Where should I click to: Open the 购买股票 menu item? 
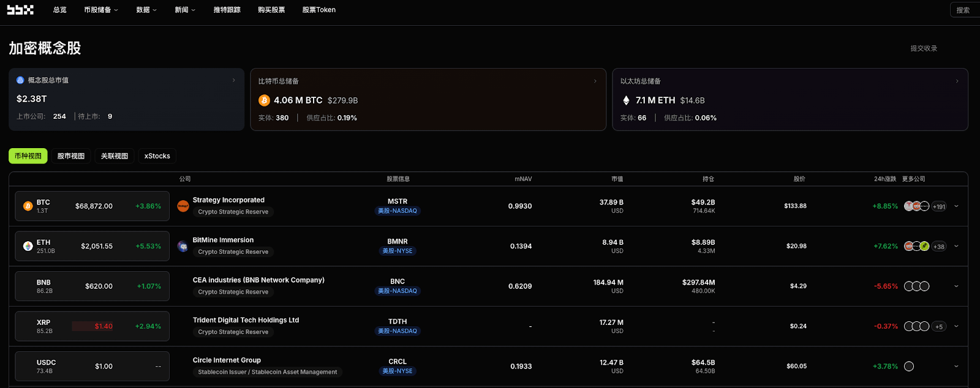271,10
